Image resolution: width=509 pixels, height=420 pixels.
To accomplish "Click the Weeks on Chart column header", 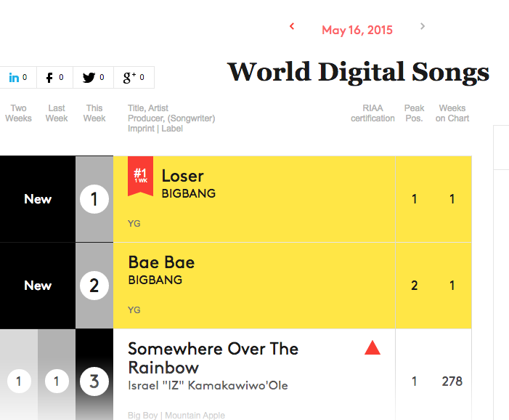I will point(452,113).
